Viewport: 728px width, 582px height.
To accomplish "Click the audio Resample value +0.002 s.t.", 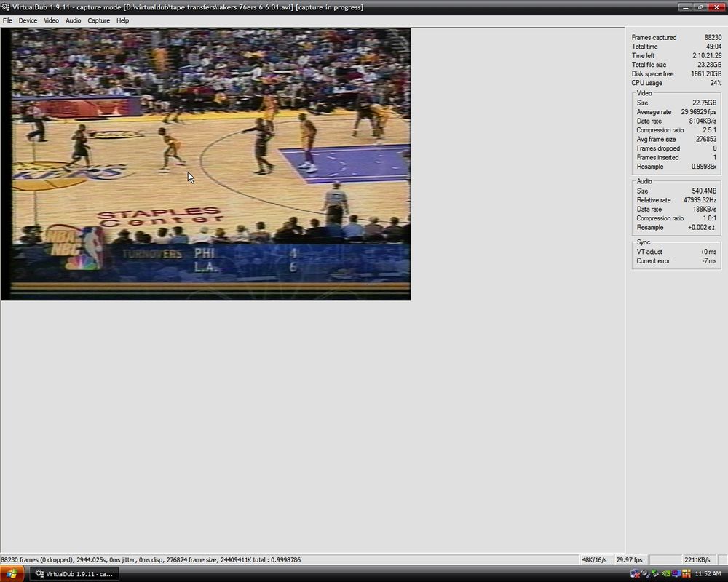I will (x=702, y=228).
